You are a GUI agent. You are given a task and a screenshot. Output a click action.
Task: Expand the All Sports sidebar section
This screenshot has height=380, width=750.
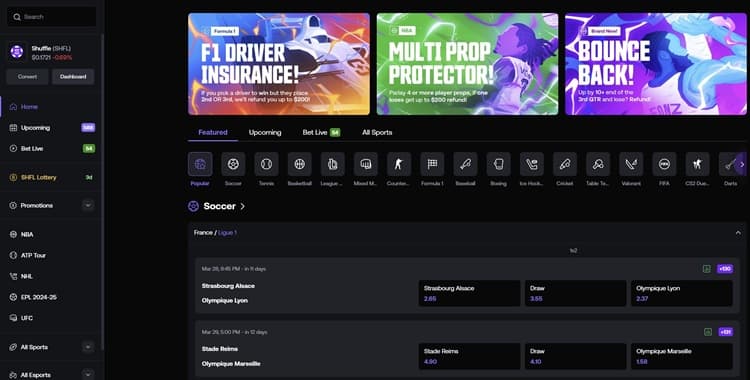(88, 347)
